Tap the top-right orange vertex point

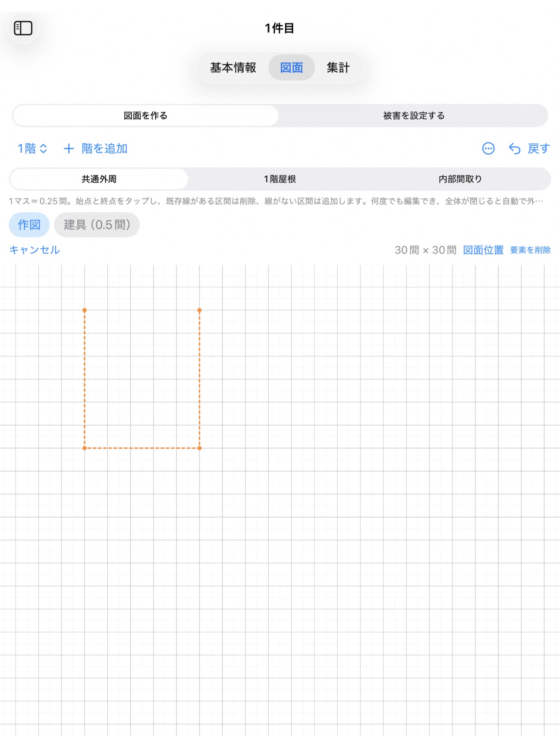pos(199,310)
